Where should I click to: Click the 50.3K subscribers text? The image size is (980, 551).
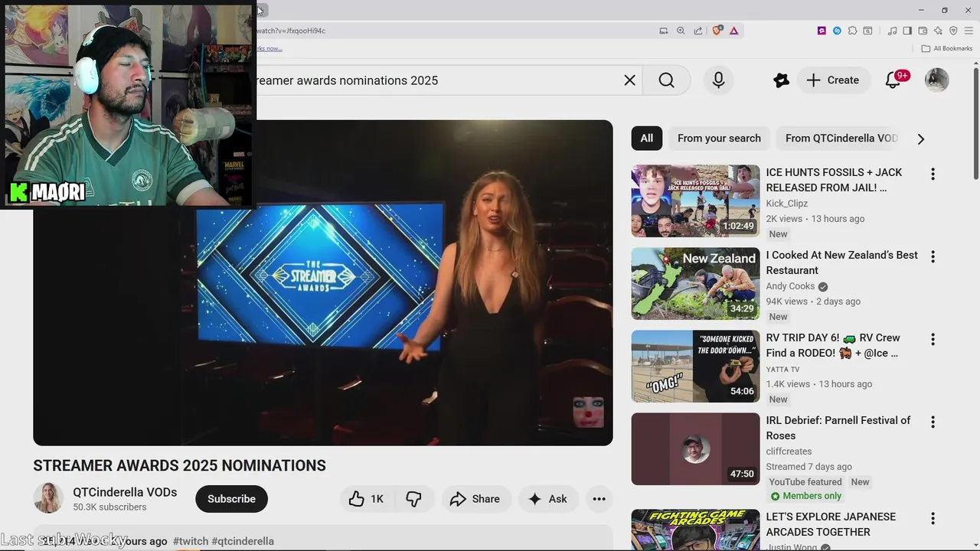pos(109,507)
